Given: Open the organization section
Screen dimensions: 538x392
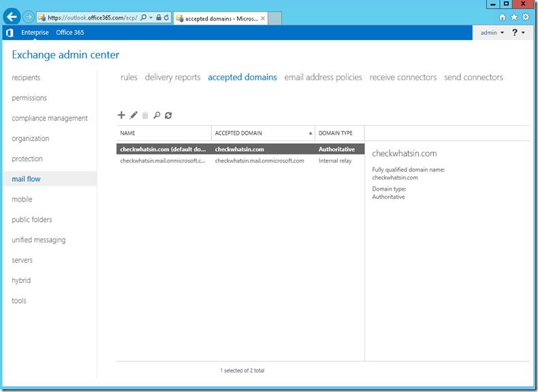Looking at the screenshot, I should [x=31, y=139].
